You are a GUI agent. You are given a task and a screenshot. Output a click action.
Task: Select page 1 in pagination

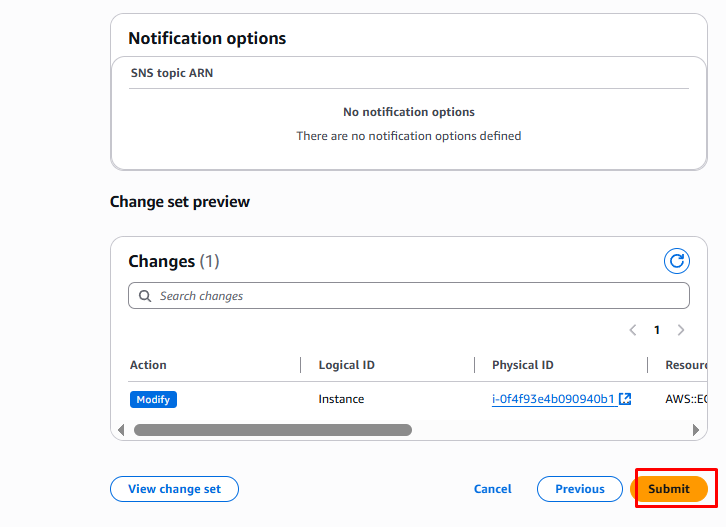pyautogui.click(x=657, y=330)
